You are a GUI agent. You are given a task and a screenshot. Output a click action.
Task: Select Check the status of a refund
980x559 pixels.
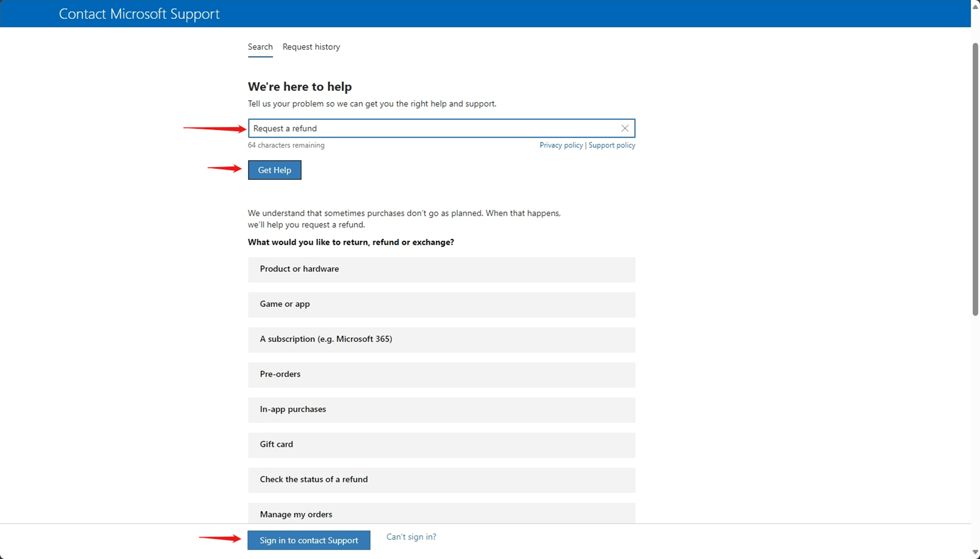pyautogui.click(x=441, y=480)
